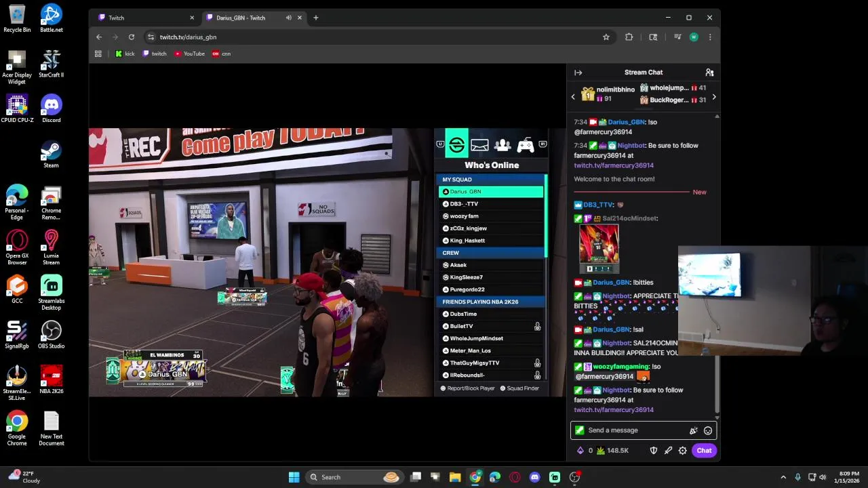Image resolution: width=868 pixels, height=488 pixels.
Task: Mute the Darius_GBN tab audio icon
Action: pyautogui.click(x=289, y=18)
